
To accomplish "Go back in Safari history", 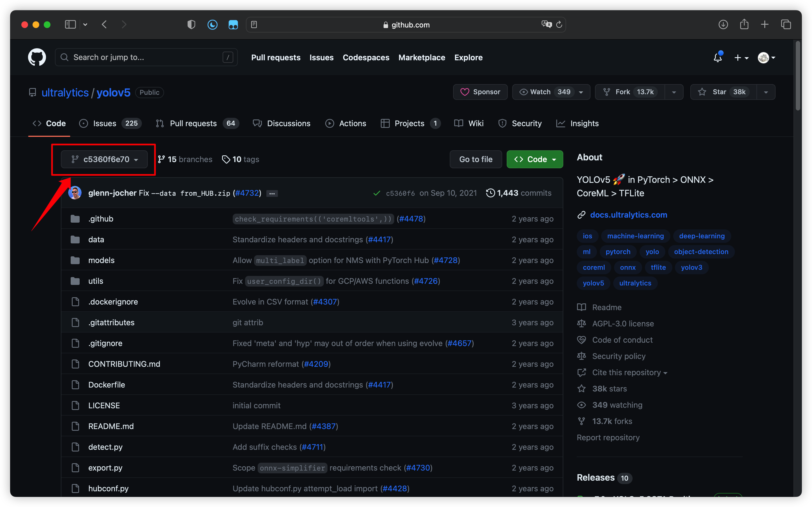I will click(x=105, y=24).
